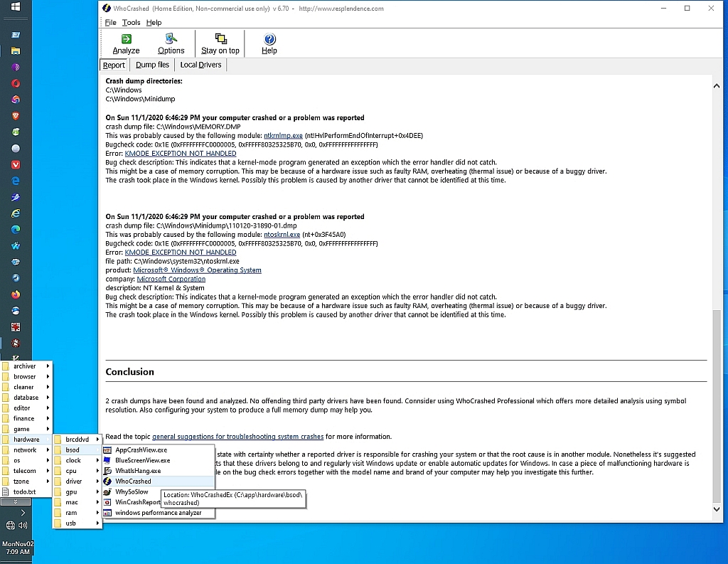Open the Help menu in menu bar

click(x=154, y=22)
